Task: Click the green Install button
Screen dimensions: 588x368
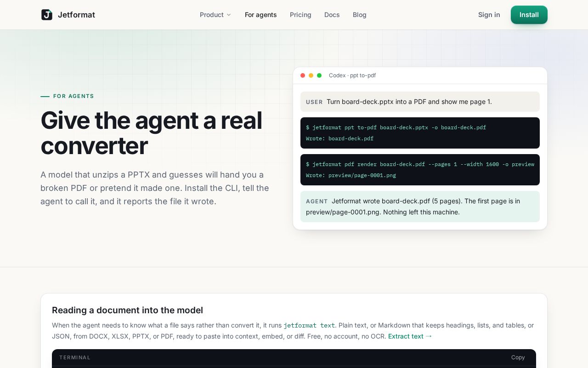Action: 529,15
